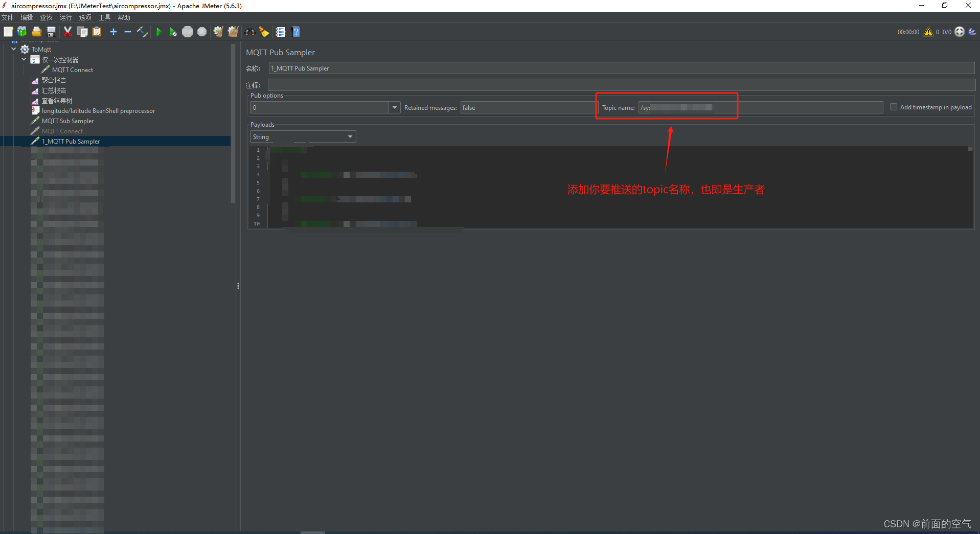Click the feather icon at toolbar right
The image size is (980, 534).
pos(972,32)
